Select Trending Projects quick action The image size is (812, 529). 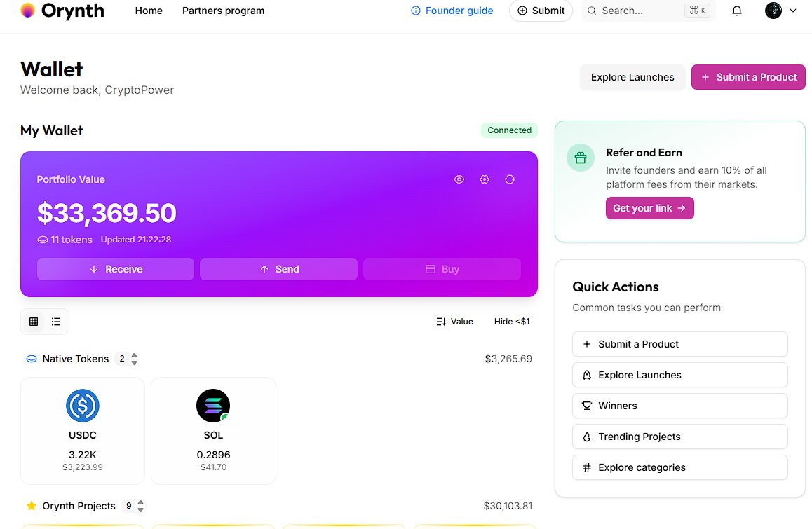coord(680,437)
